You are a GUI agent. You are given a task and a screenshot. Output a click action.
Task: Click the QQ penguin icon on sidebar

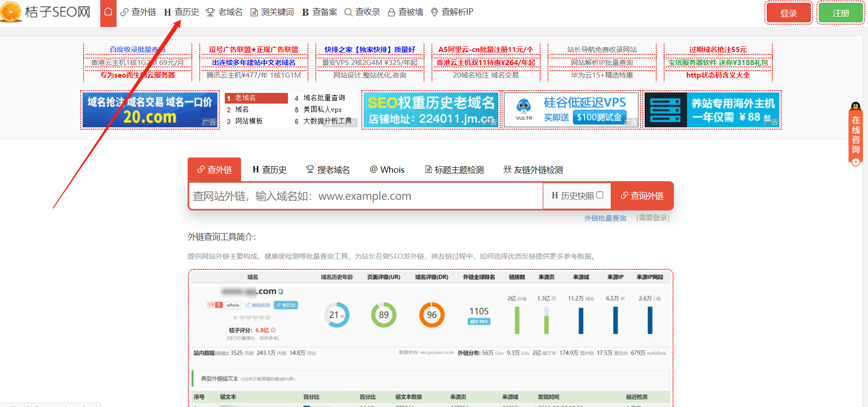pos(855,106)
